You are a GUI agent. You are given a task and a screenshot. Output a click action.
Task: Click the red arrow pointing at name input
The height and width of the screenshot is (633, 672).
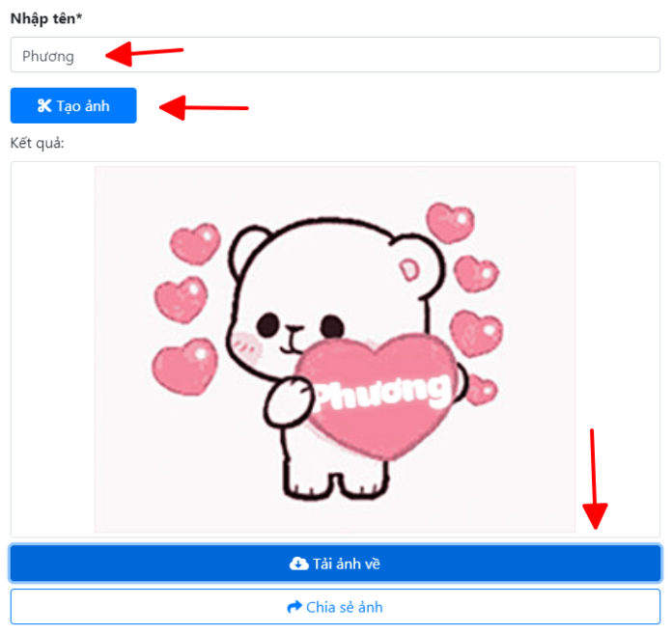[143, 52]
